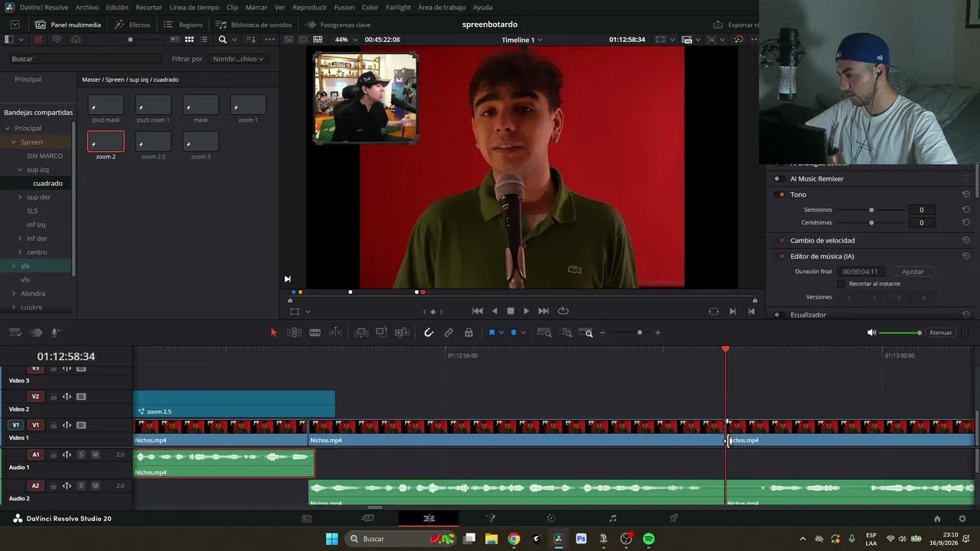Solo audio track A2
Screen dimensions: 980x551
[81, 486]
